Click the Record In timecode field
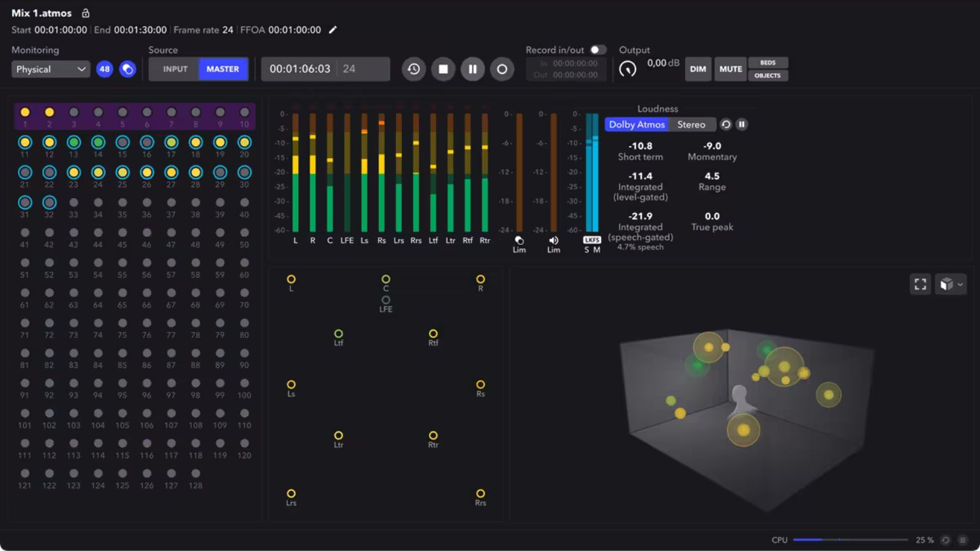980x551 pixels. pos(567,63)
